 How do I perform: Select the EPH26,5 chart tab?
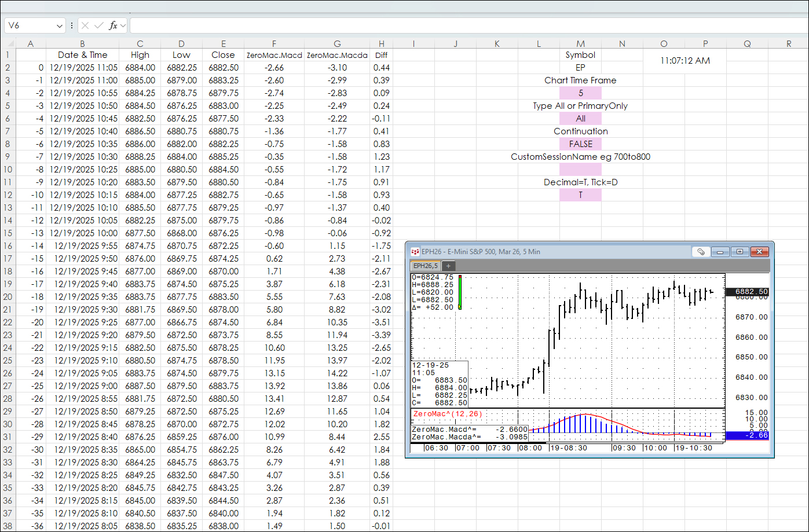[425, 266]
